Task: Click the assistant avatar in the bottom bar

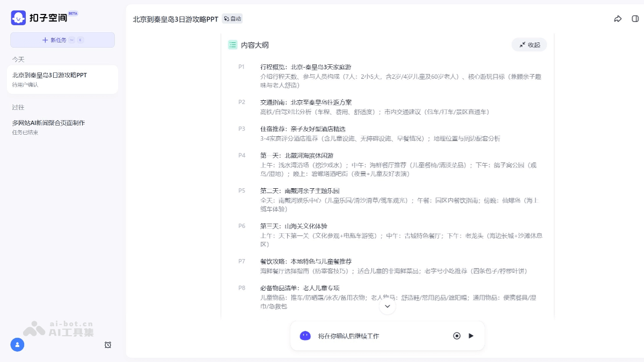Action: [x=305, y=335]
